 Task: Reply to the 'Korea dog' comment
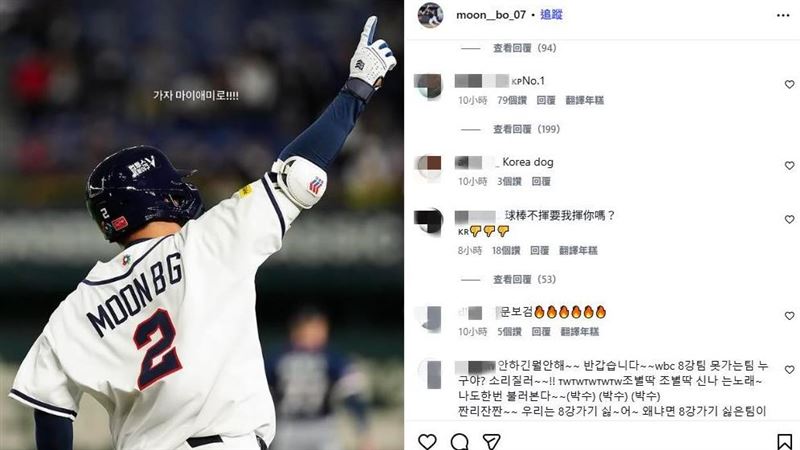541,181
